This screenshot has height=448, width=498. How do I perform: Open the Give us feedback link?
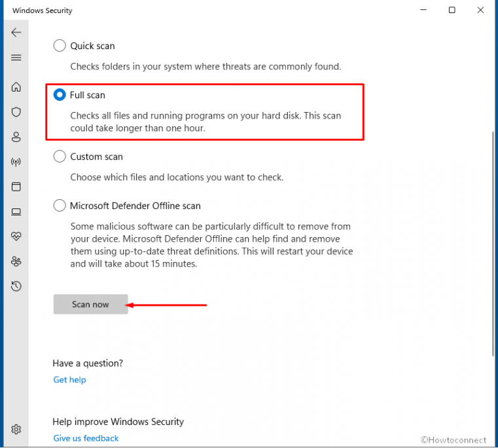(86, 438)
